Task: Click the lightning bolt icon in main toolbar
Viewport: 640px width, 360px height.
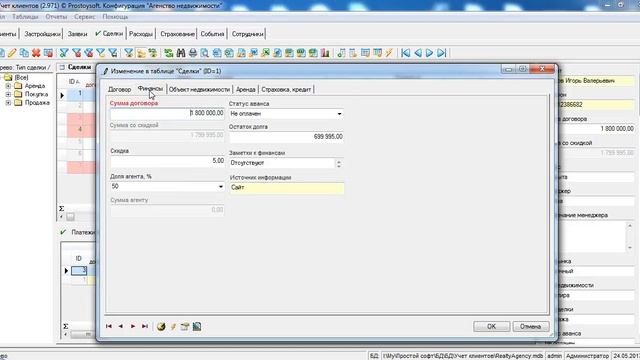Action: [x=389, y=53]
